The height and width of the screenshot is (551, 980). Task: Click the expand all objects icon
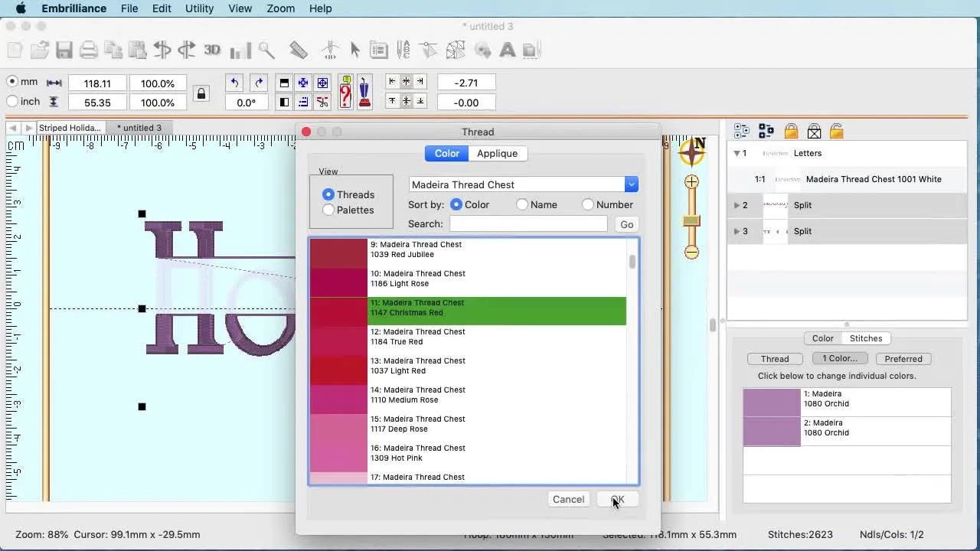741,132
